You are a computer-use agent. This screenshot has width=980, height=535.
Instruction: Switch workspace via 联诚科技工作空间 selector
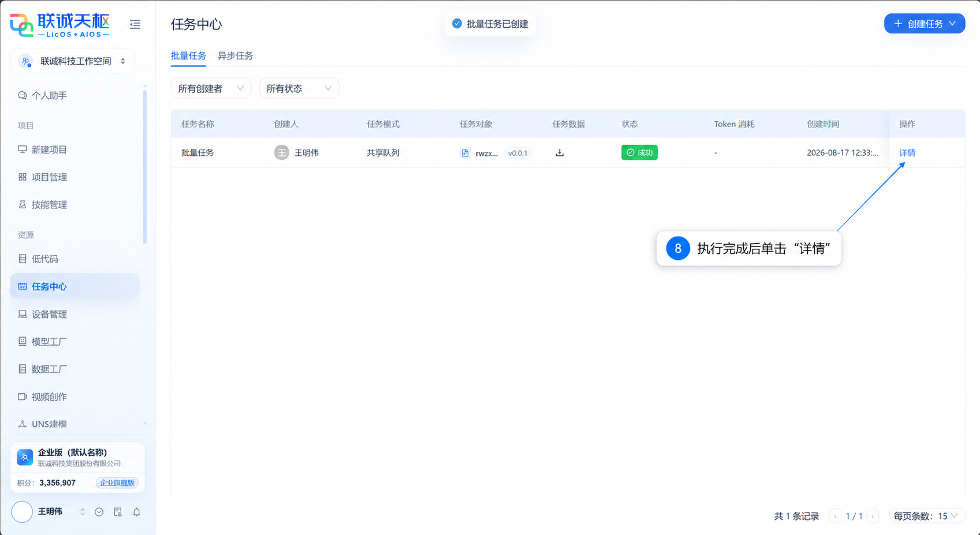pyautogui.click(x=73, y=61)
